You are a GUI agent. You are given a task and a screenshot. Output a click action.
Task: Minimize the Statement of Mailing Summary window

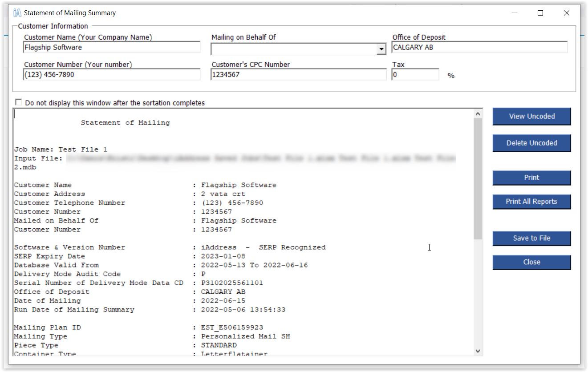click(515, 13)
